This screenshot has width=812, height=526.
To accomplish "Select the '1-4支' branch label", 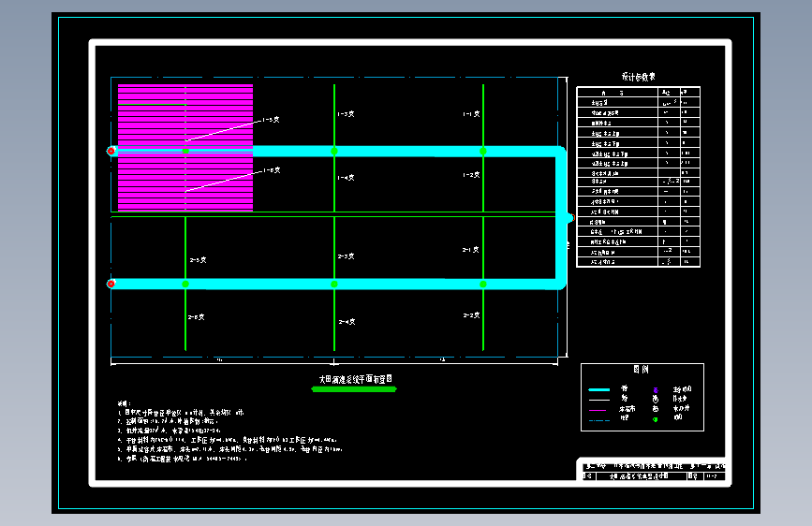I will click(346, 178).
